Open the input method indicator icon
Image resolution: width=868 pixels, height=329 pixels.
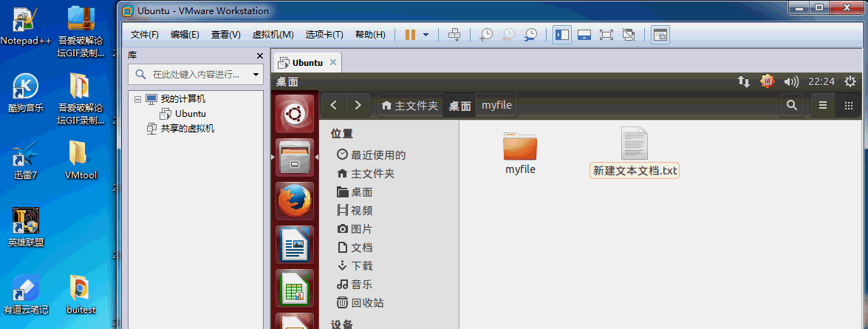[x=767, y=81]
